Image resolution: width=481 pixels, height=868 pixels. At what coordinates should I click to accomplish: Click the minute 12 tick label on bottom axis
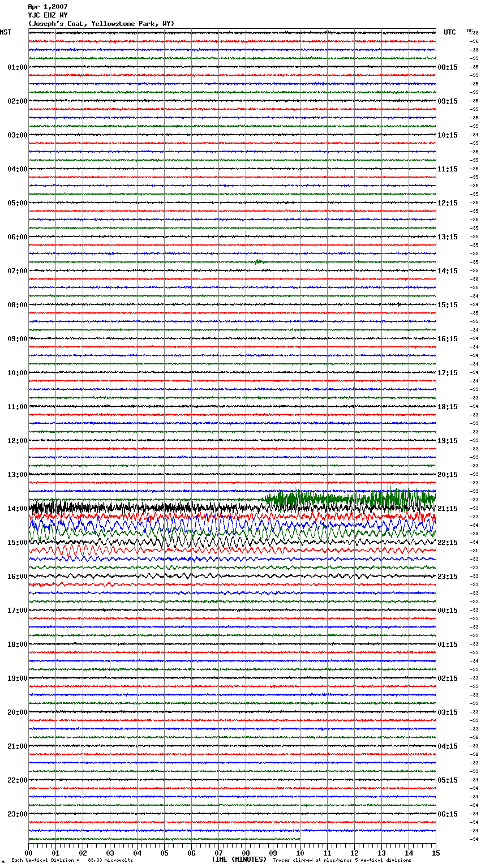pyautogui.click(x=354, y=853)
